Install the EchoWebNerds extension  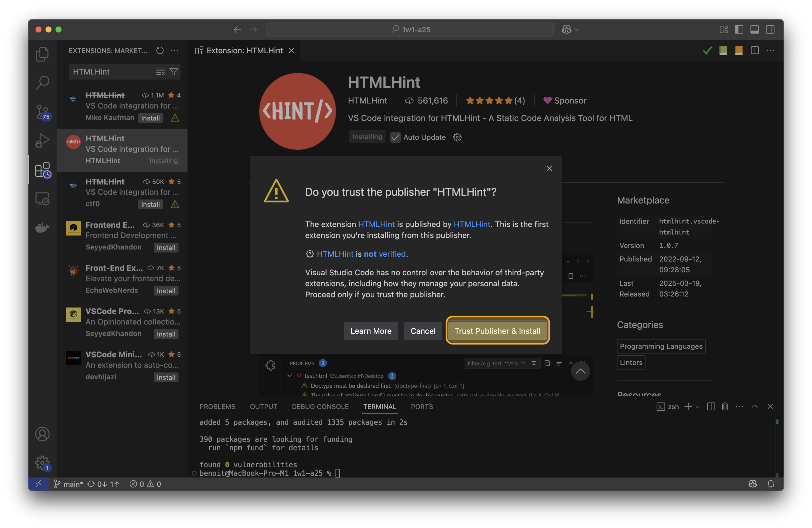point(166,291)
